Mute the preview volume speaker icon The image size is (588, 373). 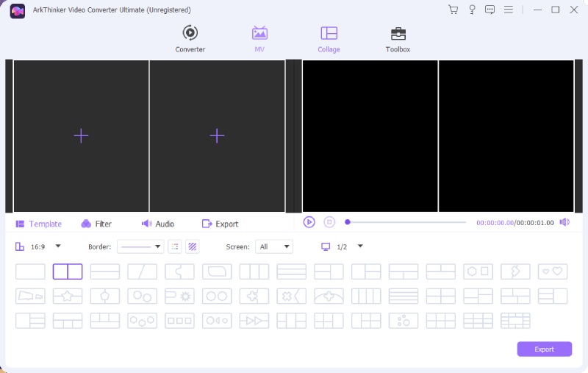click(x=564, y=222)
